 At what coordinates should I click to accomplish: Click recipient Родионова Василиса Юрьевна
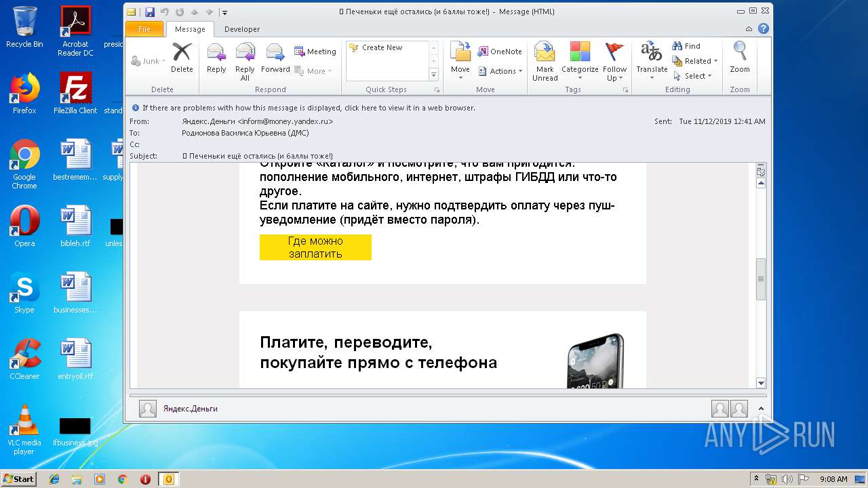pyautogui.click(x=245, y=133)
